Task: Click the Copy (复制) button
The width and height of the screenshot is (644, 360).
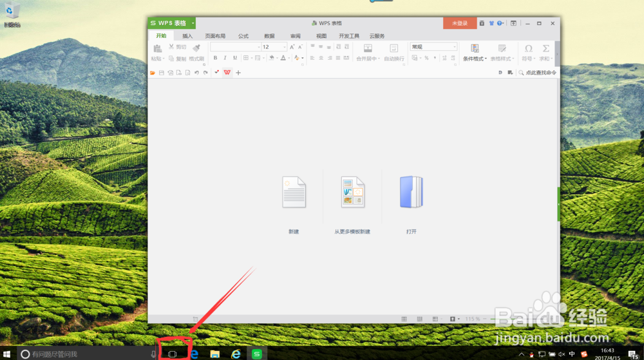Action: [178, 59]
